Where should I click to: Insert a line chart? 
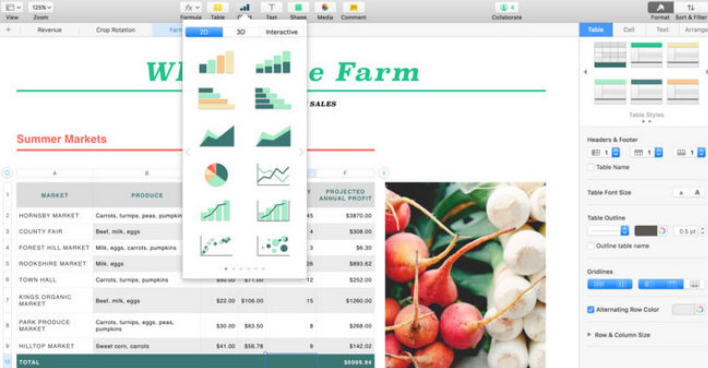273,175
